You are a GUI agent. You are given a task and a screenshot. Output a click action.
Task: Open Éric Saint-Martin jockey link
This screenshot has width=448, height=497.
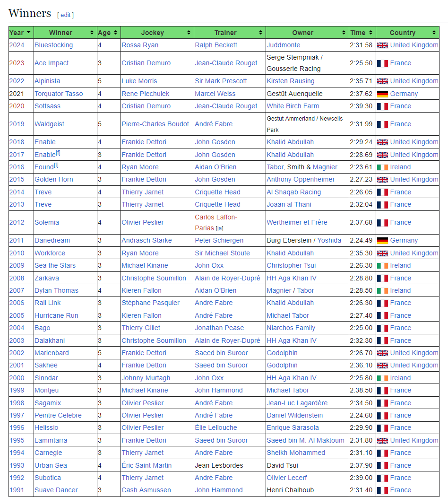[146, 465]
